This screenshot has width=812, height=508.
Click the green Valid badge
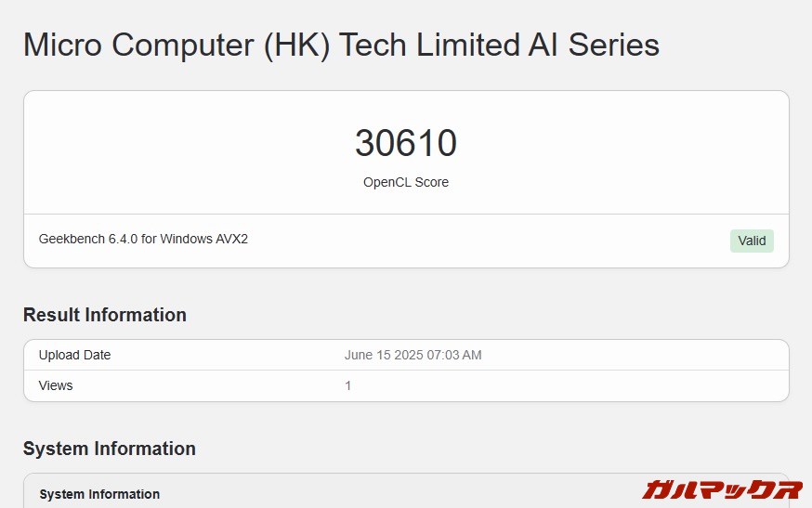[752, 241]
